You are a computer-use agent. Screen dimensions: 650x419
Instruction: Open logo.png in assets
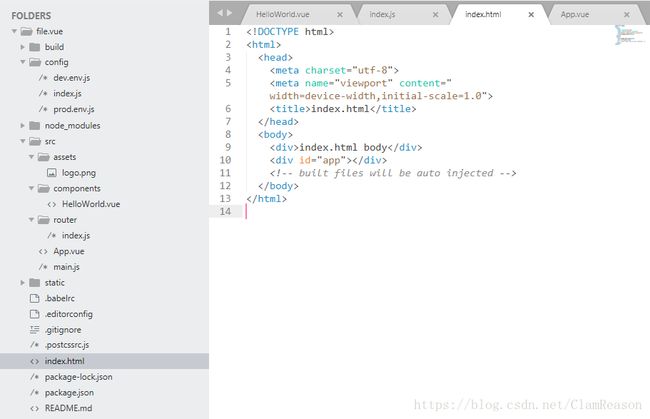[x=79, y=173]
